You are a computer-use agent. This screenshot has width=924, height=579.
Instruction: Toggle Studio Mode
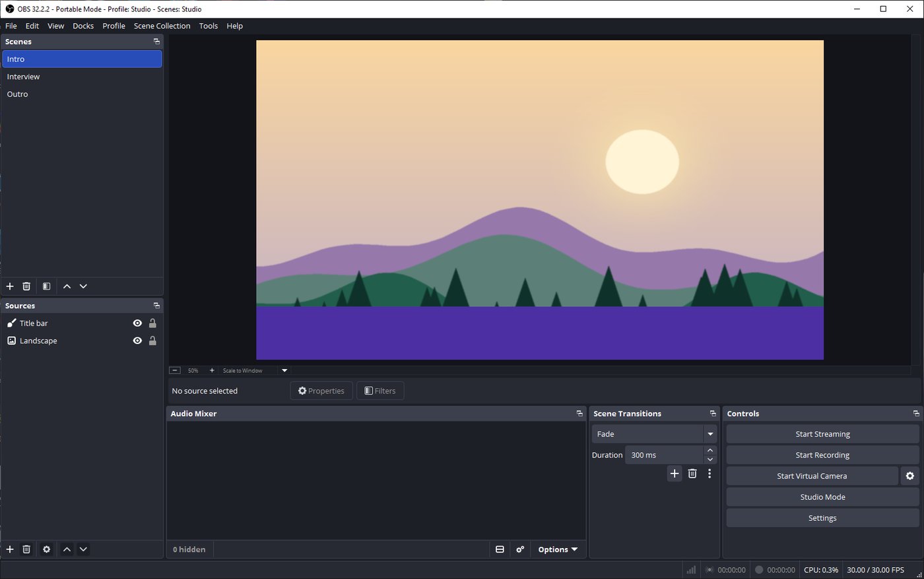point(822,497)
